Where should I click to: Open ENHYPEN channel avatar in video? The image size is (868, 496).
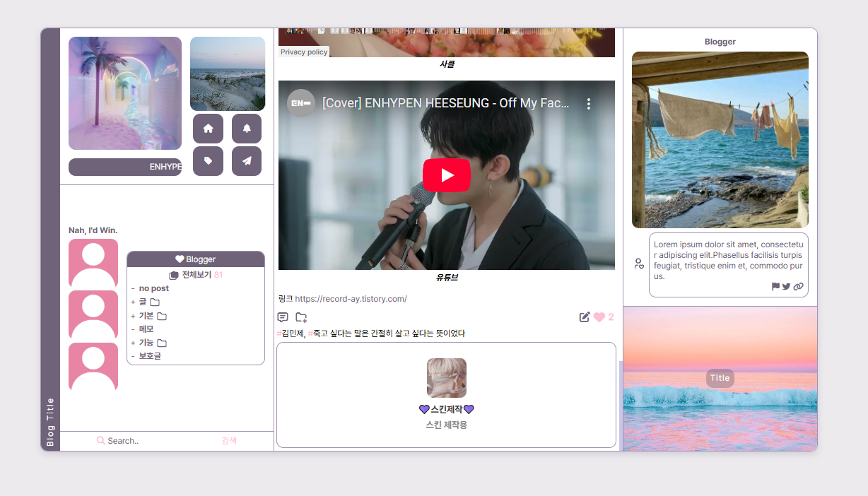pyautogui.click(x=301, y=103)
